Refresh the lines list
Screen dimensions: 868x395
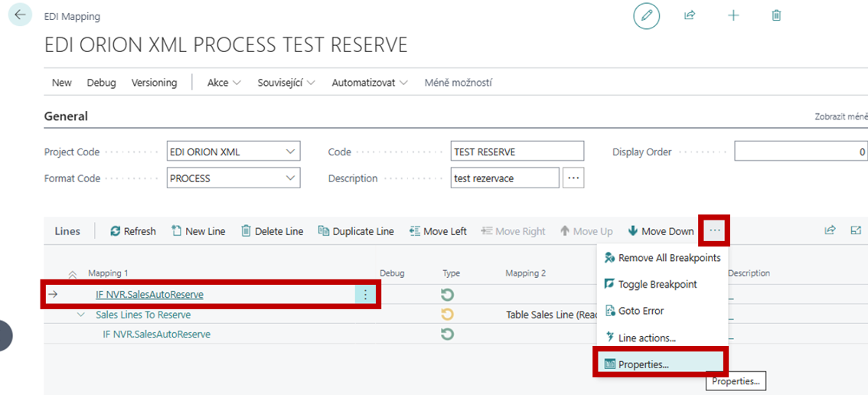133,231
